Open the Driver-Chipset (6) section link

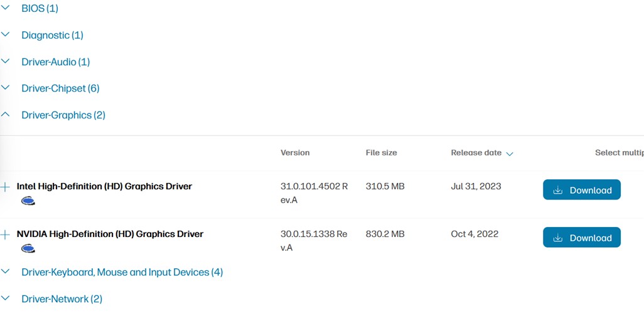[60, 88]
